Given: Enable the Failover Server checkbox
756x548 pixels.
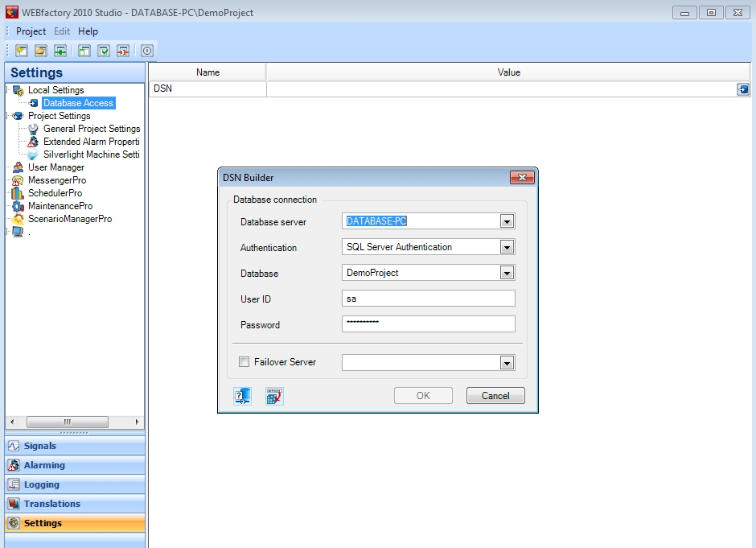Looking at the screenshot, I should [244, 363].
